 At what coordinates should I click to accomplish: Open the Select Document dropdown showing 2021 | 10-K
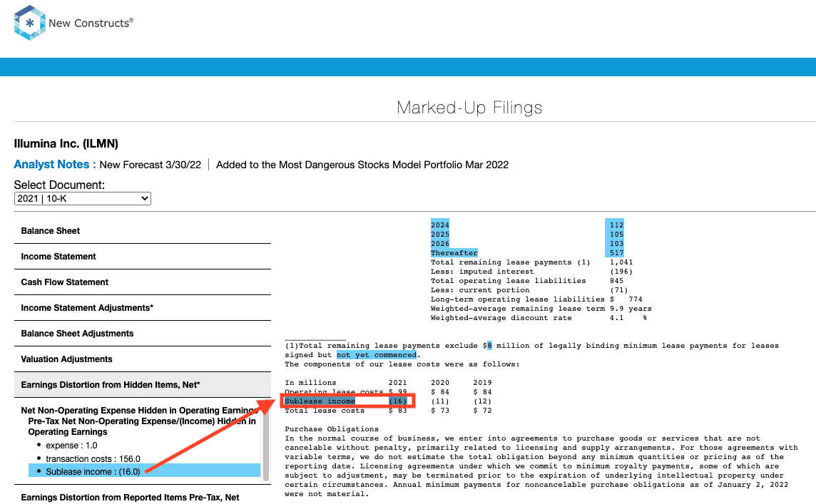click(x=82, y=198)
